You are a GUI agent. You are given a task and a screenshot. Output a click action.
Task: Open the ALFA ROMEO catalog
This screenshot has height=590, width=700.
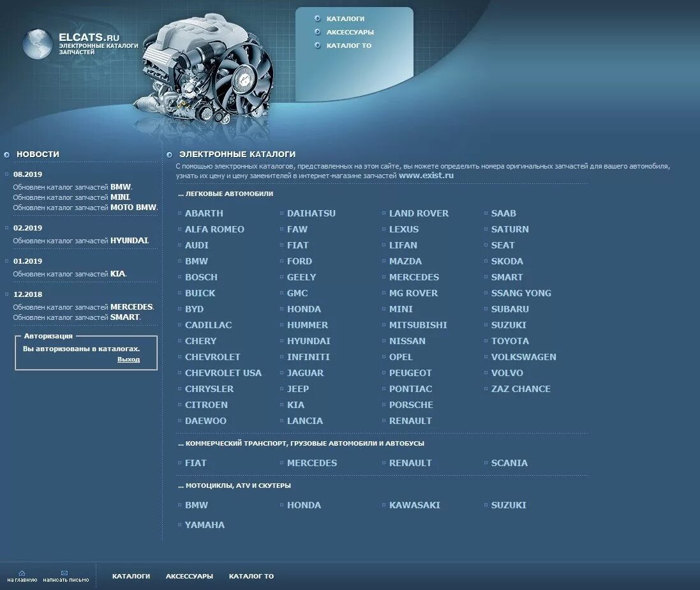(x=215, y=229)
